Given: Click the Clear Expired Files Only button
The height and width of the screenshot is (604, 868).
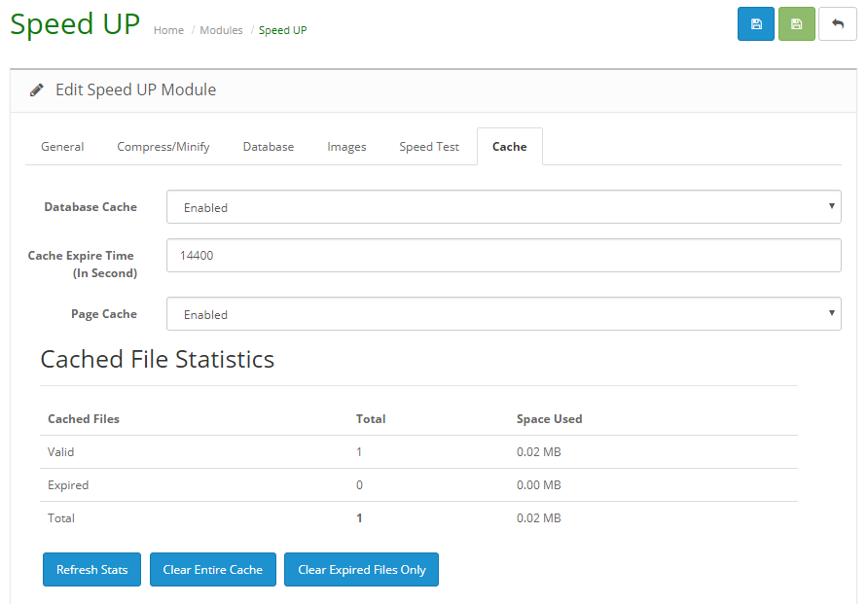Looking at the screenshot, I should [x=361, y=569].
